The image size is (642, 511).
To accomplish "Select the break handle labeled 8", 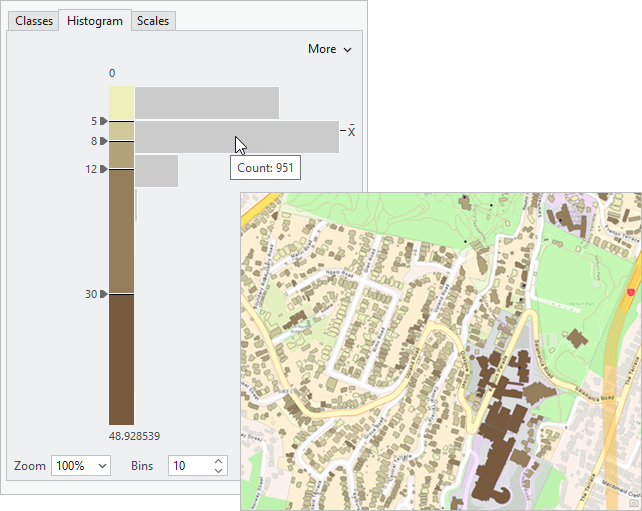I will click(x=104, y=141).
